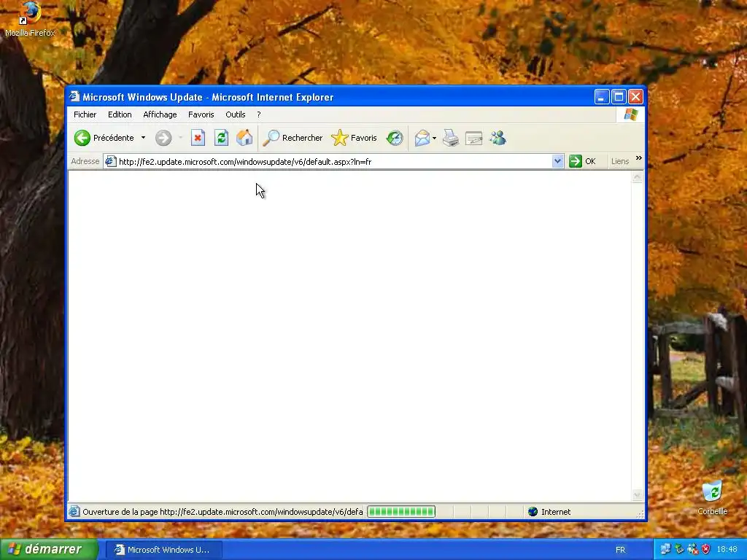Image resolution: width=747 pixels, height=560 pixels.
Task: Click the Internet zone globe in status bar
Action: (x=533, y=512)
